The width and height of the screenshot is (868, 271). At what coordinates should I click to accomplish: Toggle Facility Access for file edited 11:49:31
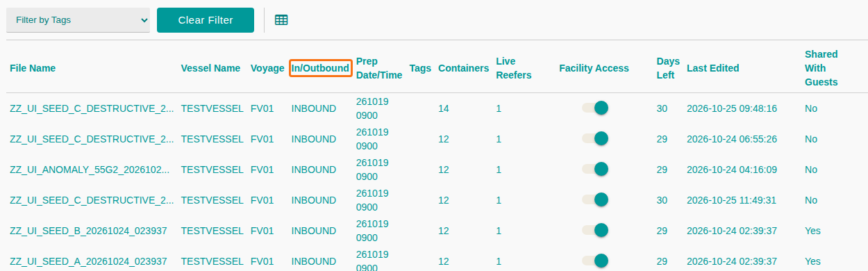coord(595,199)
